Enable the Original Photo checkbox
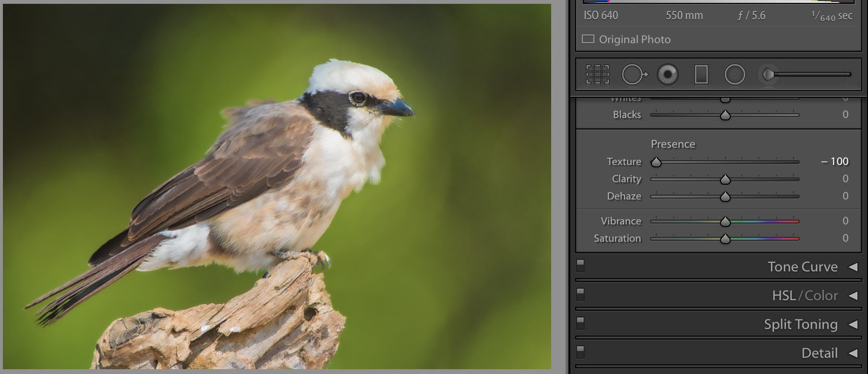Screen dimensions: 868x374 588,39
